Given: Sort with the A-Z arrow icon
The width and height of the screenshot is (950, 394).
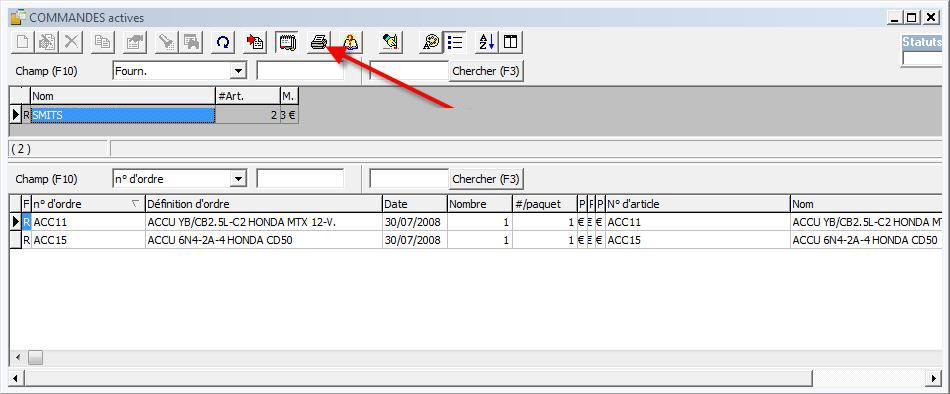Looking at the screenshot, I should click(487, 42).
